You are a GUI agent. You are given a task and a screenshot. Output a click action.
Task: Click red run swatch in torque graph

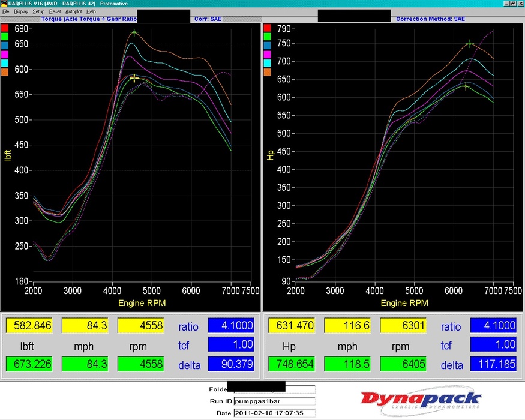coord(5,28)
